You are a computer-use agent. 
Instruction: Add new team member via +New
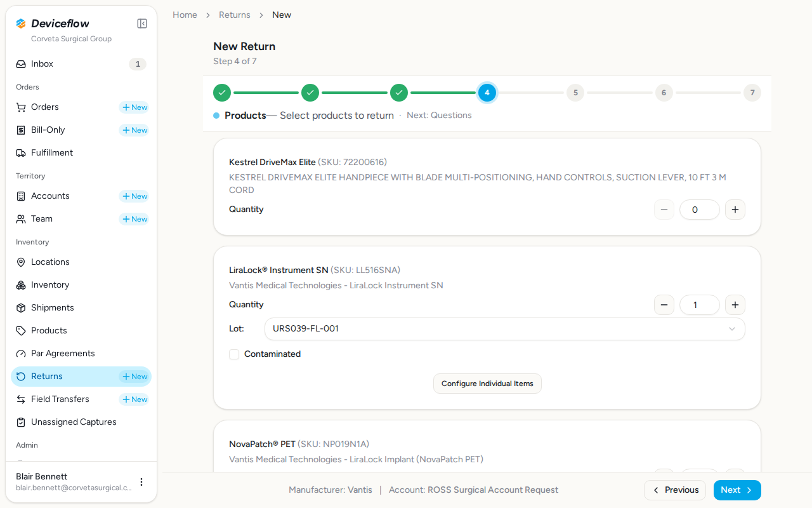coord(134,219)
